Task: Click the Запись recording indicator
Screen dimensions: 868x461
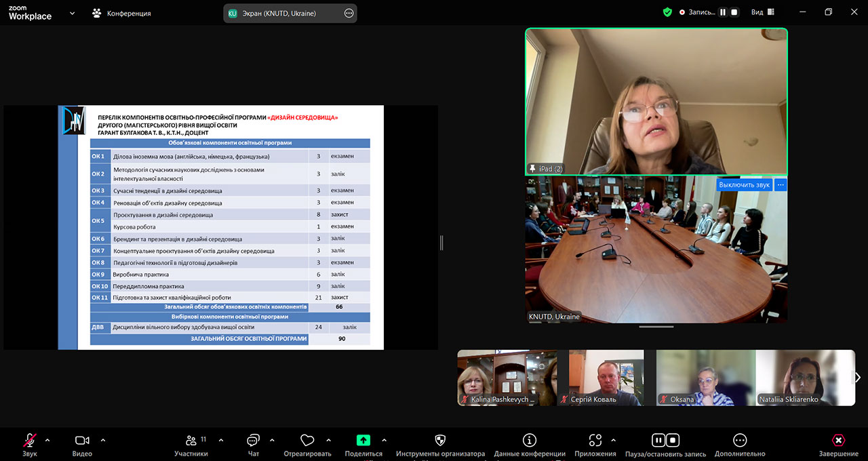Action: pyautogui.click(x=696, y=12)
